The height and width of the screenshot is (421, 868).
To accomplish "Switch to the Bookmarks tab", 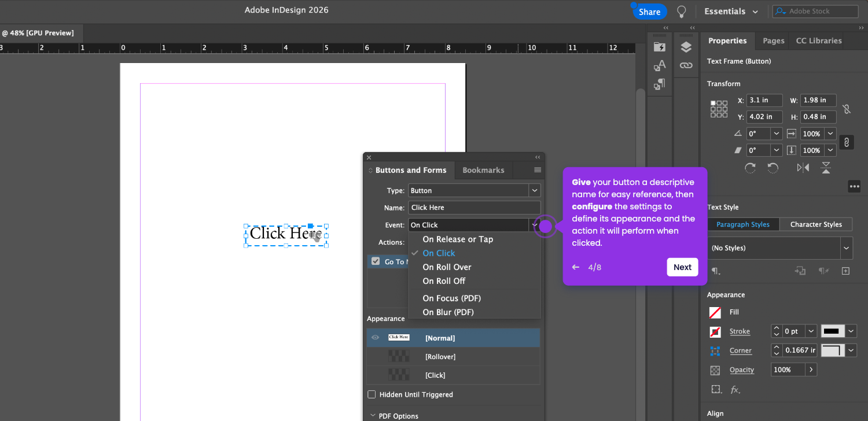I will (483, 170).
